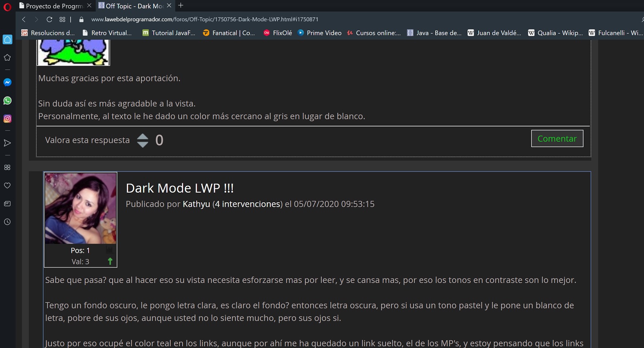
Task: Close the Off Topic - Dark Mode tab
Action: coord(169,6)
